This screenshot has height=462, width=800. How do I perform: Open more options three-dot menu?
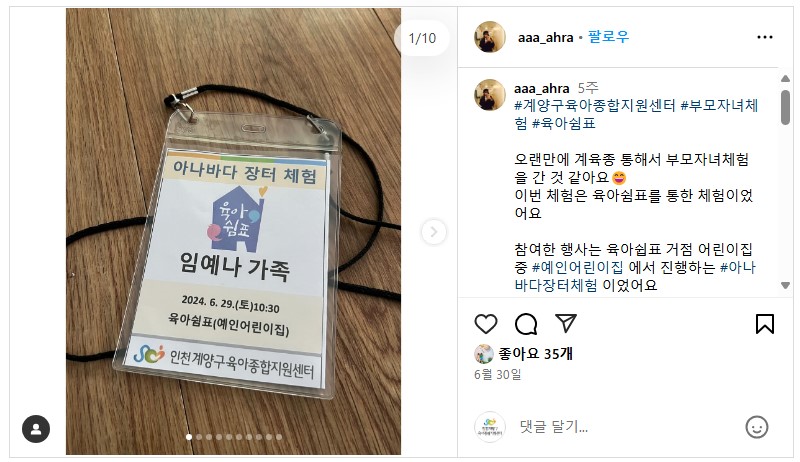point(764,37)
